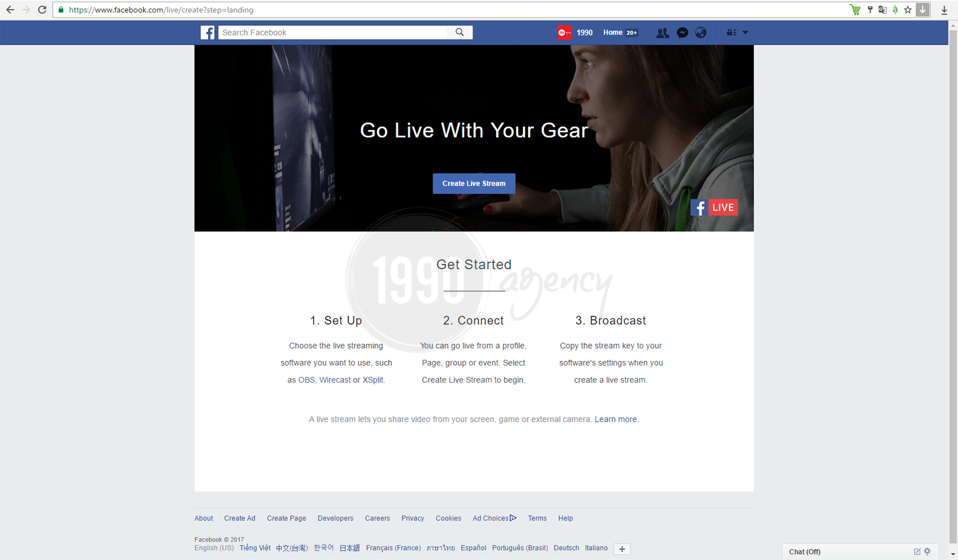
Task: Compose a new chat message icon
Action: tap(916, 551)
